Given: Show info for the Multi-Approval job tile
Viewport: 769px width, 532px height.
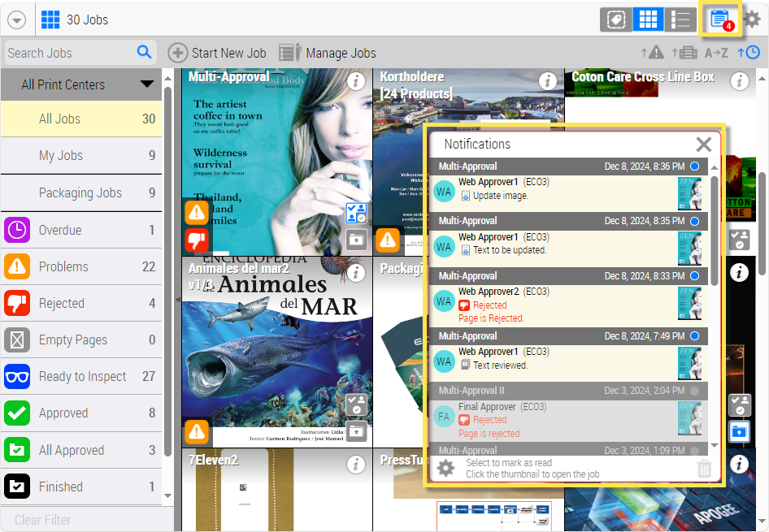Looking at the screenshot, I should pos(356,81).
